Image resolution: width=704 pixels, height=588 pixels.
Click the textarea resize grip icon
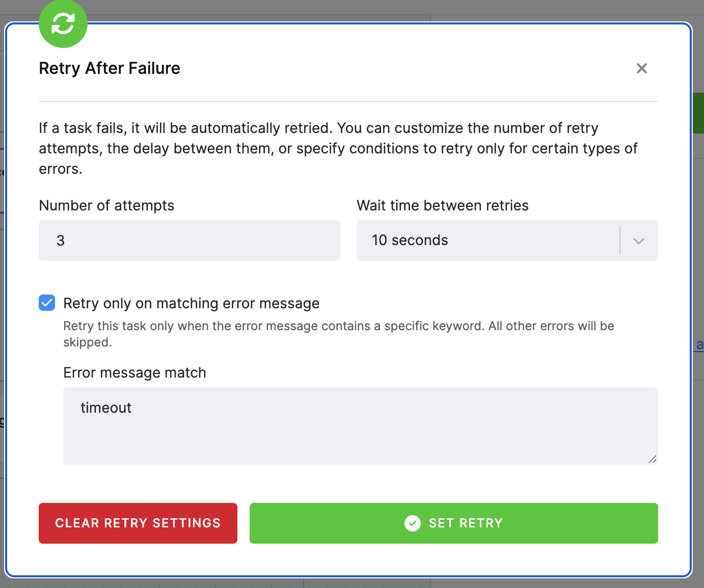653,459
